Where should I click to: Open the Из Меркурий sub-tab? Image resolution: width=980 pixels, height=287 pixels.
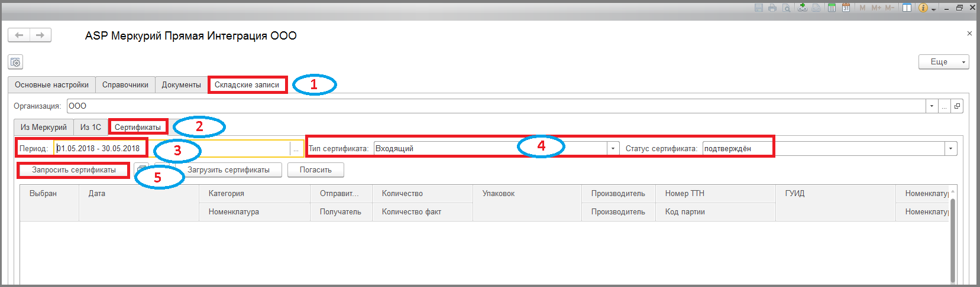[44, 128]
